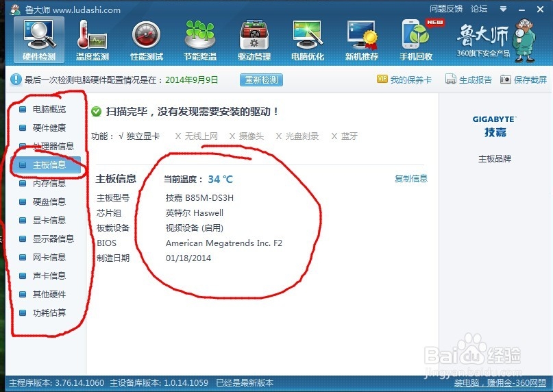This screenshot has height=392, width=553.
Task: Click the printer icon next to 生成报告
Action: (x=450, y=79)
